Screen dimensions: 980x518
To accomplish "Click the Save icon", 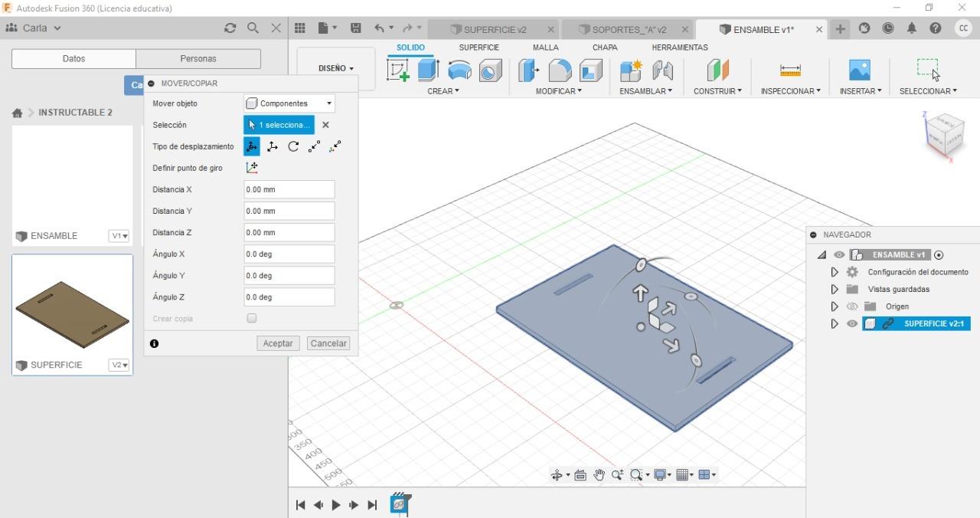I will [x=356, y=28].
